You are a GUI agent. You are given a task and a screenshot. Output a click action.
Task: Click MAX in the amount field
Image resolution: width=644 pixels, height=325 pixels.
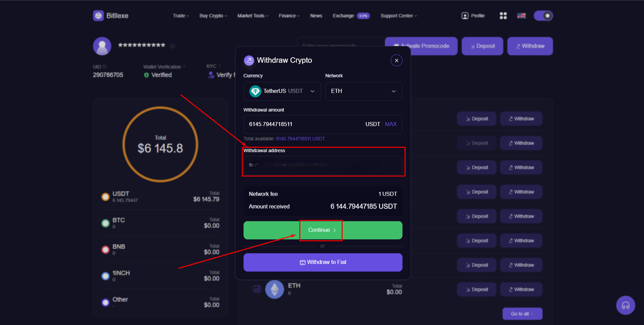pos(391,124)
